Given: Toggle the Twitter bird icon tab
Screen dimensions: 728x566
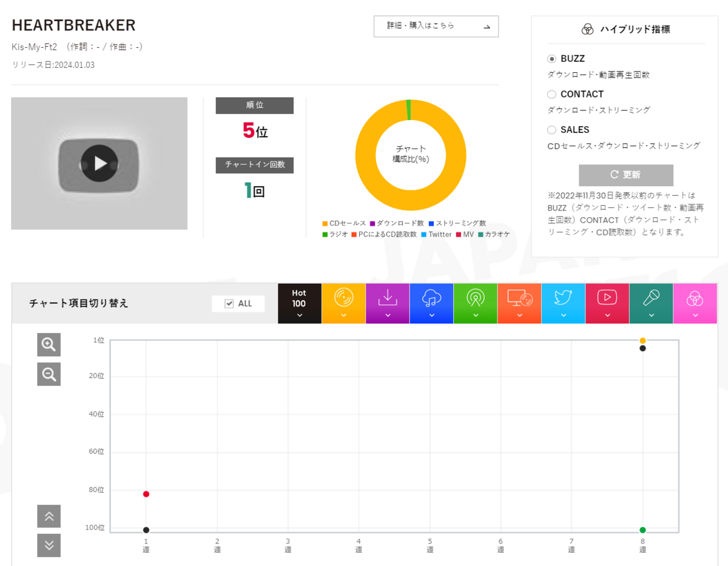Looking at the screenshot, I should tap(564, 303).
